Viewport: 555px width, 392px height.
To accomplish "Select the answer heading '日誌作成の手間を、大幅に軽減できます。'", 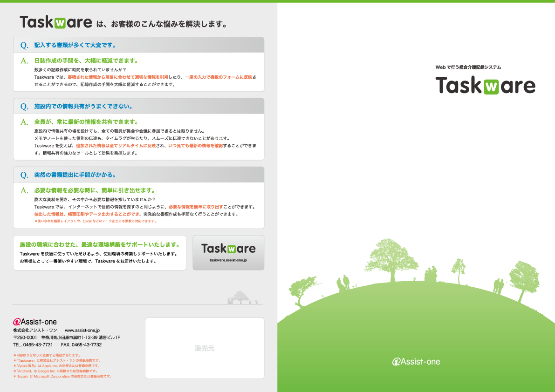I will [x=86, y=61].
